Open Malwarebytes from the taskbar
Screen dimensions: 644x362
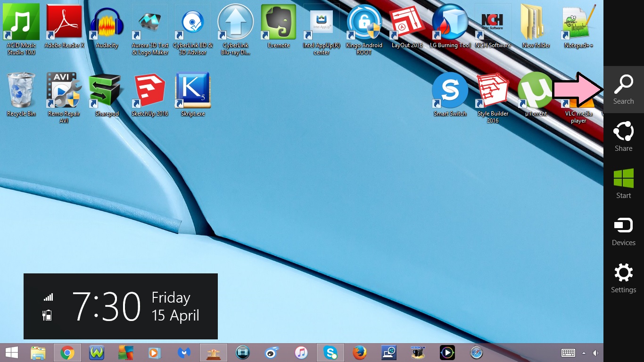tap(183, 353)
